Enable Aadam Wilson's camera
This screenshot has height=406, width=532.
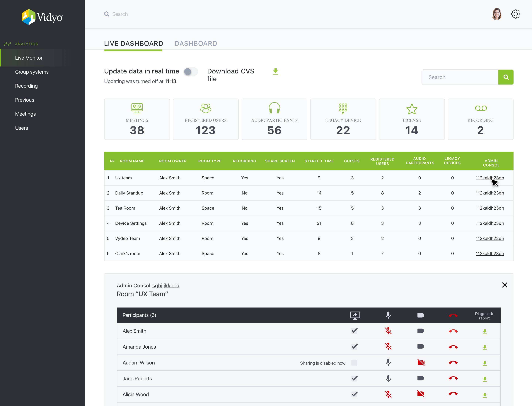[421, 362]
